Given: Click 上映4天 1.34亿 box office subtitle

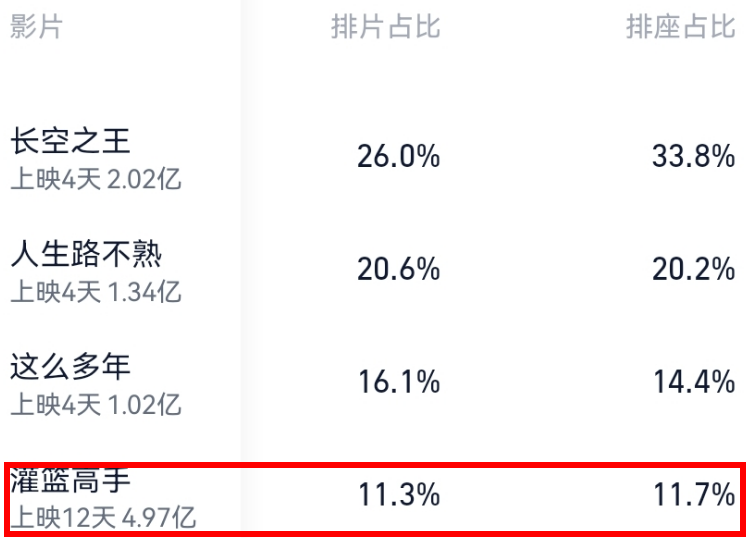Looking at the screenshot, I should tap(96, 292).
